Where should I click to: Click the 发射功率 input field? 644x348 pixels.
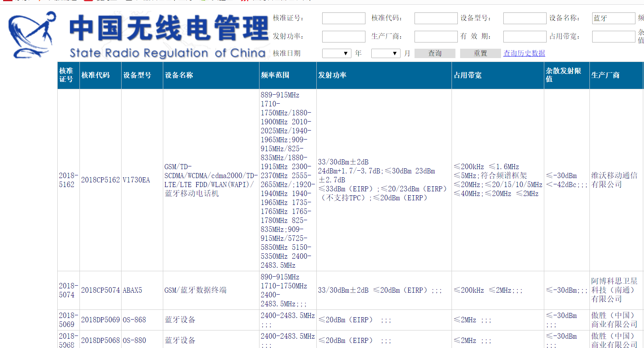[x=344, y=37]
